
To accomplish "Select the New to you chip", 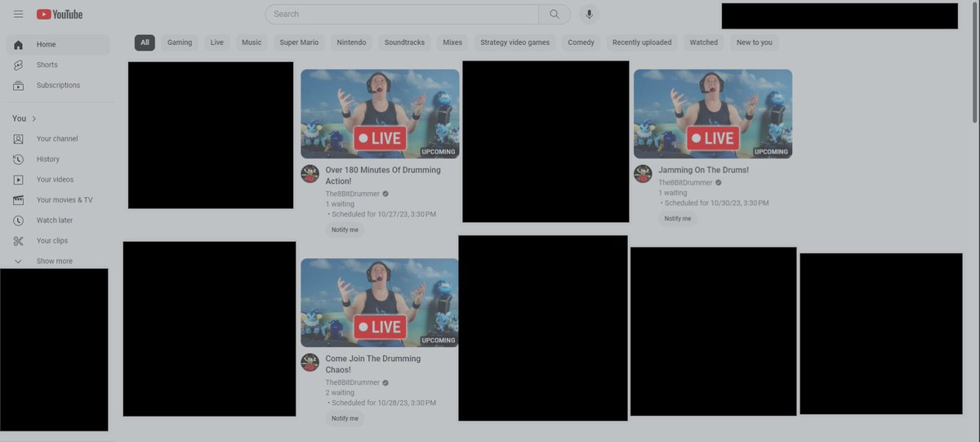I will (x=754, y=42).
